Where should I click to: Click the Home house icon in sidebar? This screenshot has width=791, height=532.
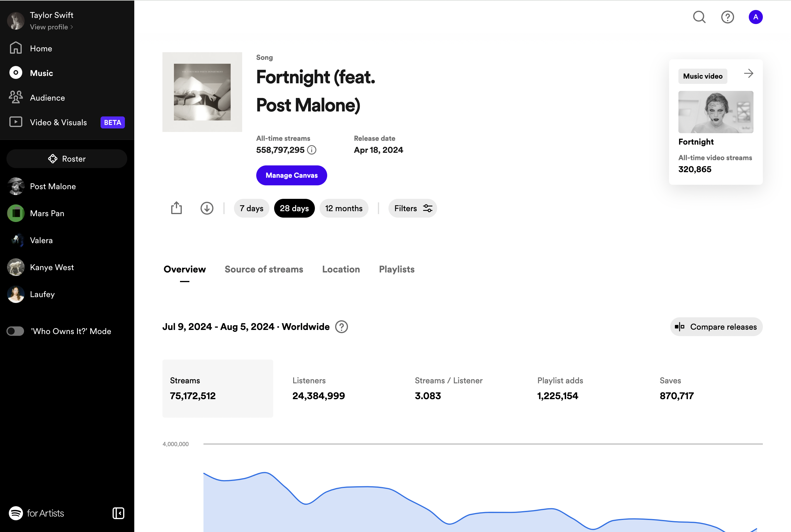(x=16, y=48)
